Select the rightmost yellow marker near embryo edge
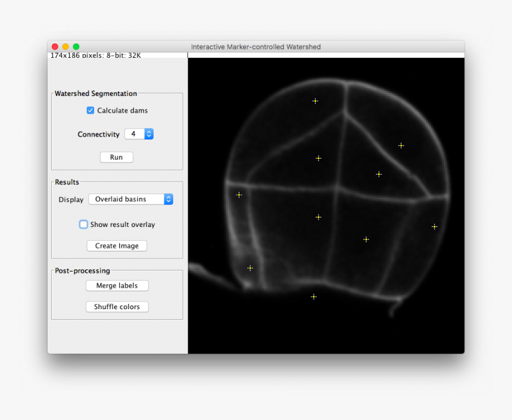 click(x=435, y=226)
